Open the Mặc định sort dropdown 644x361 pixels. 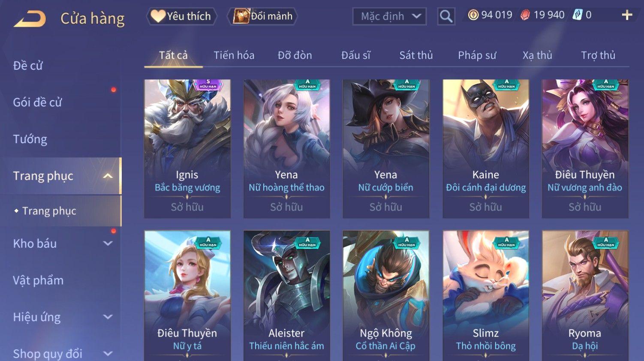pos(389,16)
